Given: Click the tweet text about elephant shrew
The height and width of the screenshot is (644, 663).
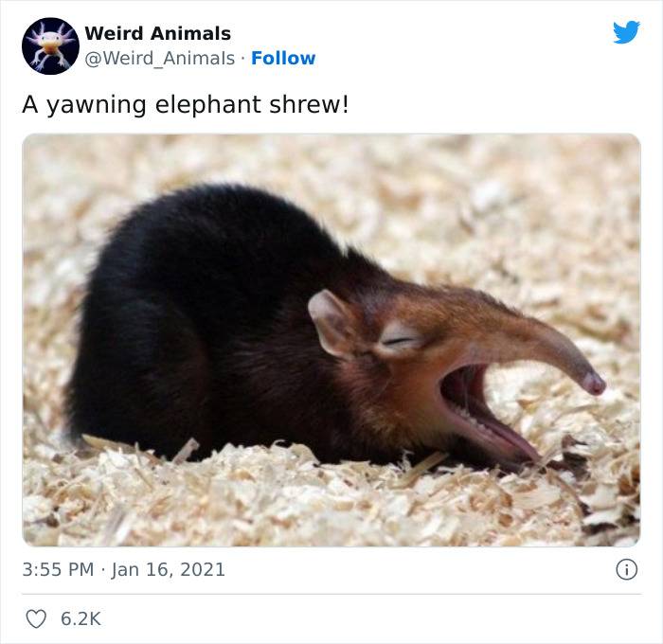Looking at the screenshot, I should point(186,105).
